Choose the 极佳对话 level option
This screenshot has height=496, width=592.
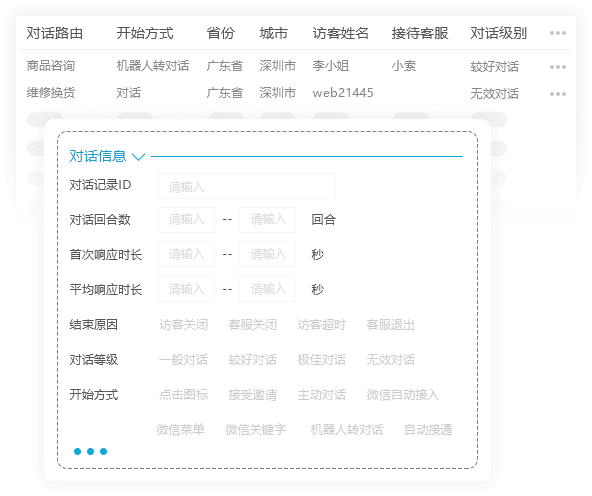pyautogui.click(x=321, y=360)
